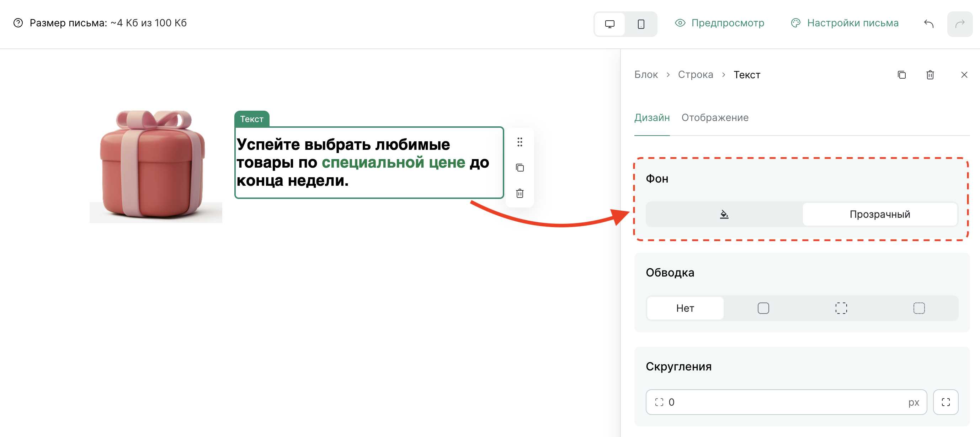This screenshot has width=980, height=437.
Task: Click the headline text block
Action: coord(369,163)
